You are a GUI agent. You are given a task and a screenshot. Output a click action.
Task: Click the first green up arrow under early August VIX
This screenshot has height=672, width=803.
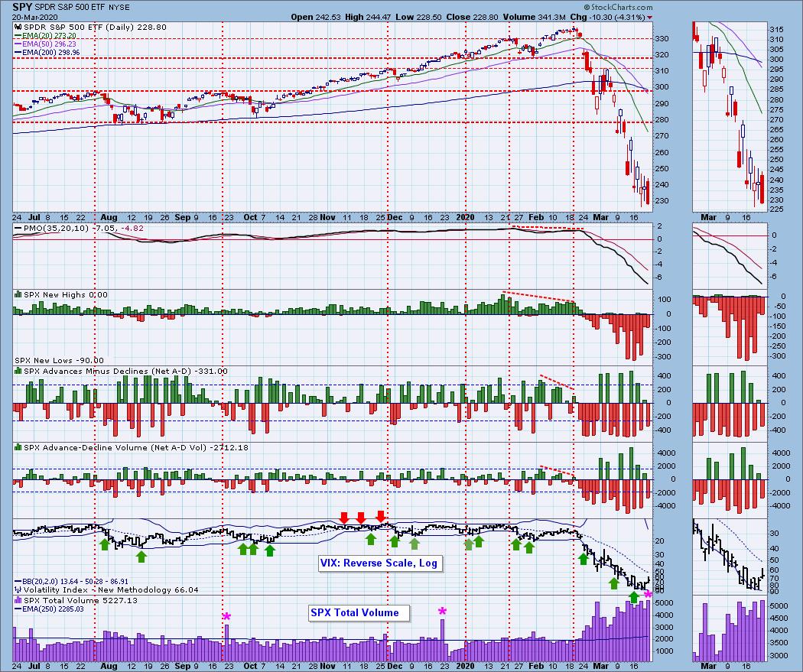click(x=105, y=544)
